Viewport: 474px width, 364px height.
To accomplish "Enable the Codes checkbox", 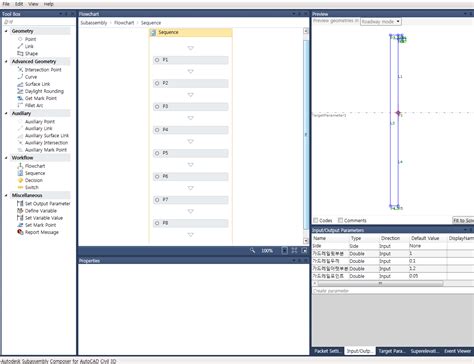I will click(316, 220).
